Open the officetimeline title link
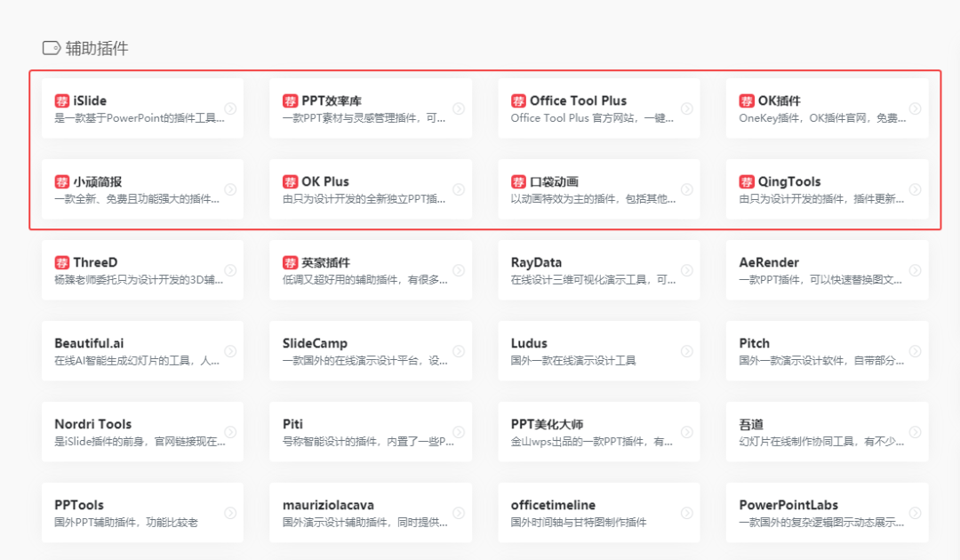 point(553,505)
